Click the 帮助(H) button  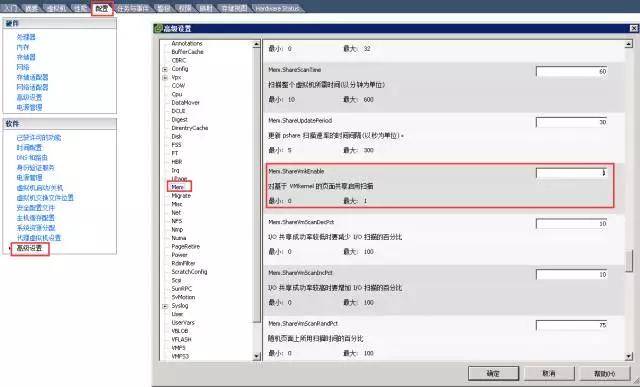[x=604, y=373]
